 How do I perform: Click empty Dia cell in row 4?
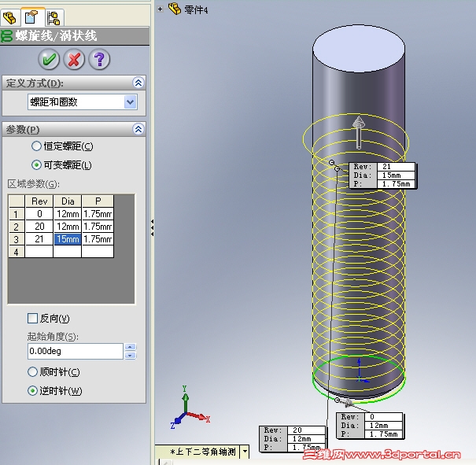coord(68,252)
